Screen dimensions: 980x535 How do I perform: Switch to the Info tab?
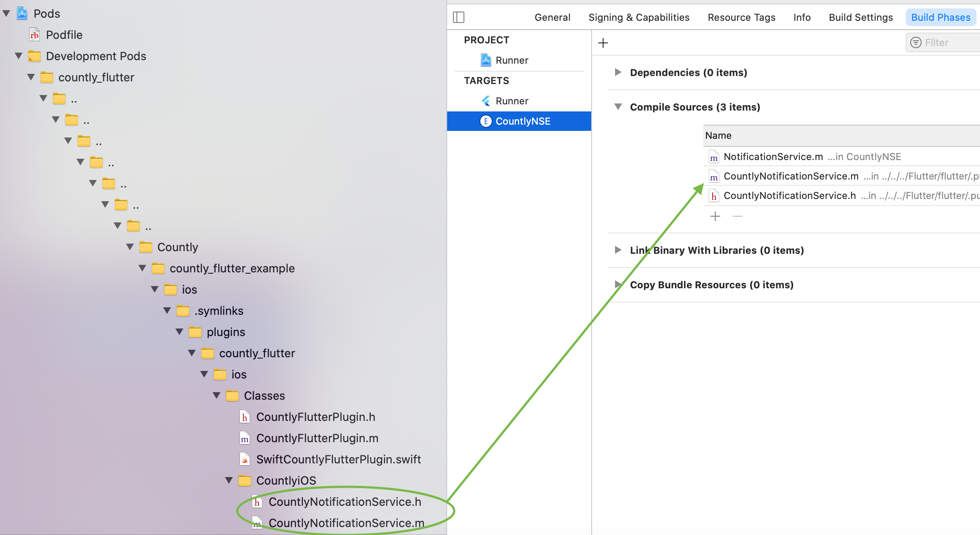[x=802, y=17]
